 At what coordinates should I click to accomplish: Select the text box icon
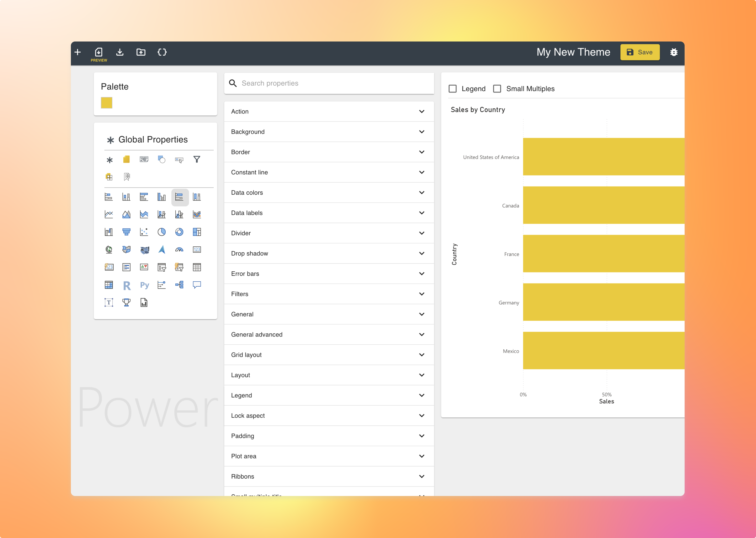[x=109, y=302]
